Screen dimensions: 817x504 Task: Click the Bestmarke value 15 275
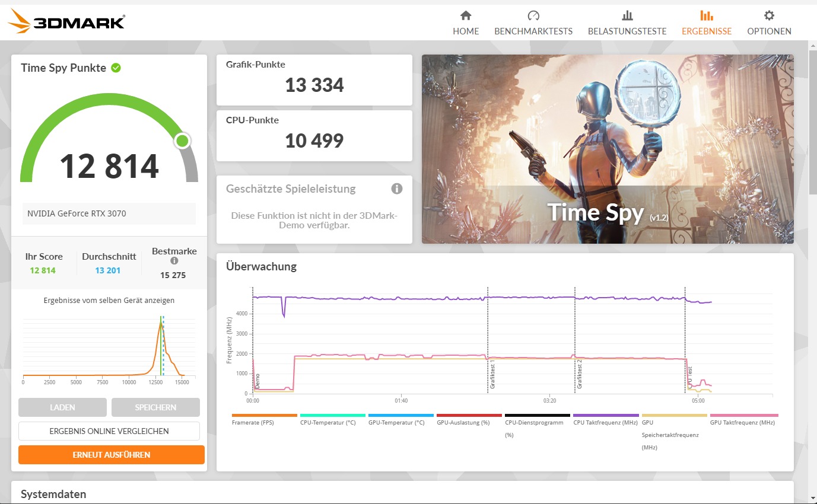tap(173, 275)
